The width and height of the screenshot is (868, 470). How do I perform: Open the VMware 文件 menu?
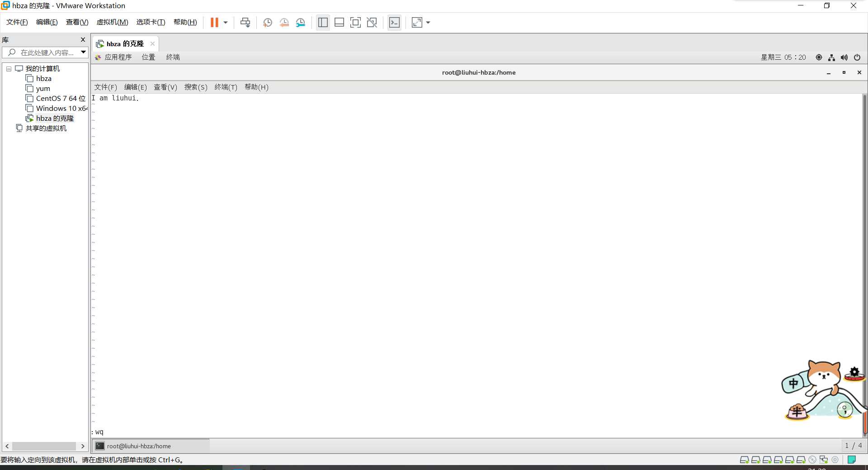pos(17,22)
